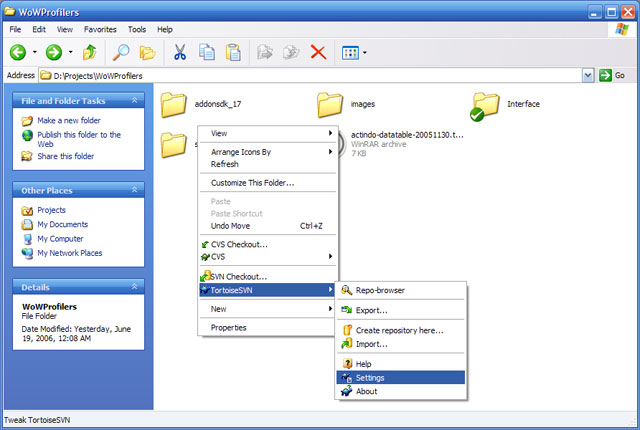Open My Network Places link
The image size is (640, 430).
pos(69,253)
